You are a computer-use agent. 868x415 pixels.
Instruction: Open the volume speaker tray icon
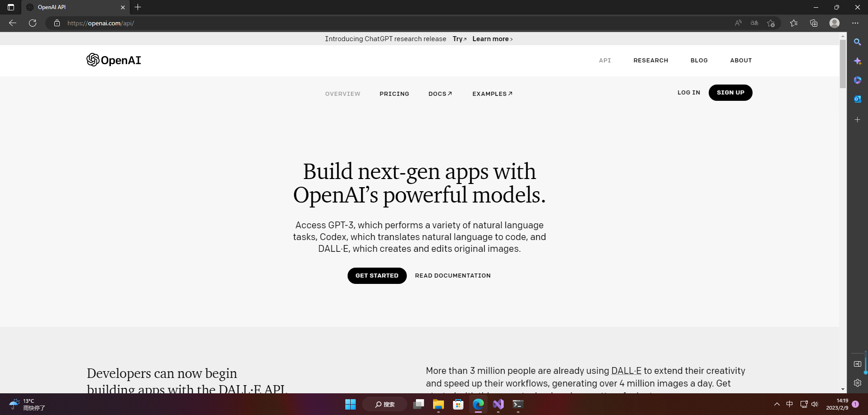(x=815, y=404)
